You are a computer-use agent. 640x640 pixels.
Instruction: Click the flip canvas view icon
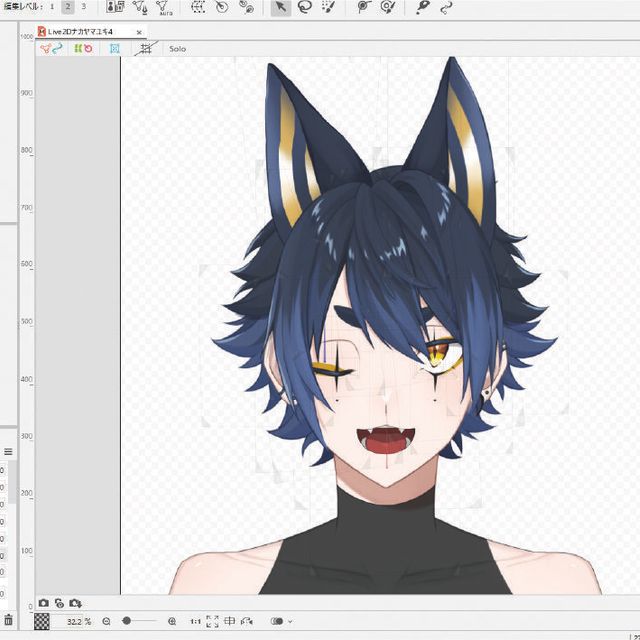point(247,621)
